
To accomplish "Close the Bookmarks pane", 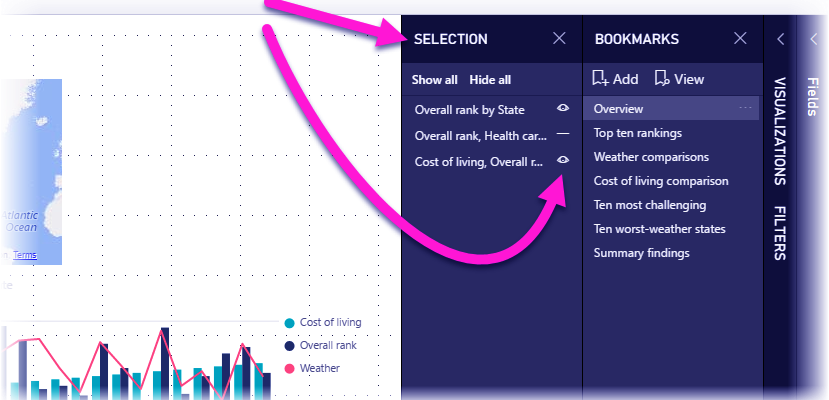I will coord(740,39).
